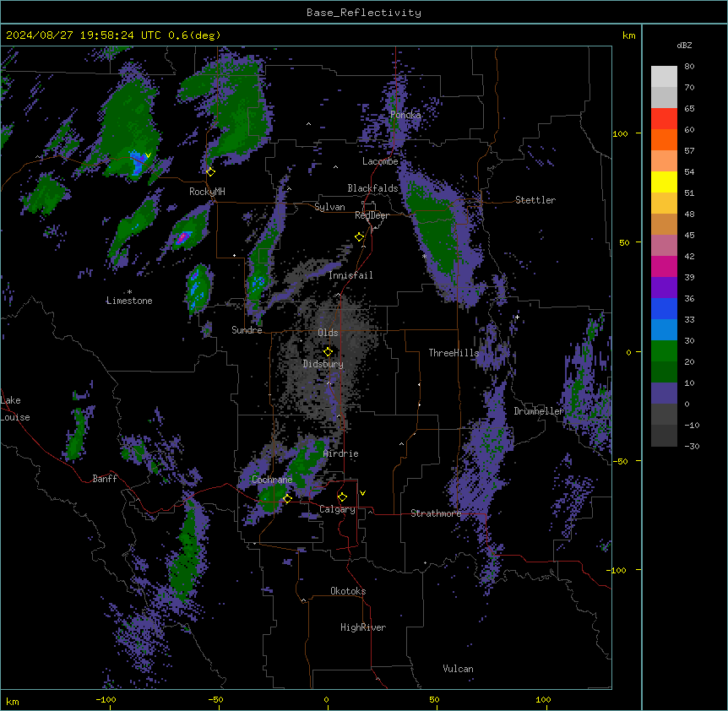Click the Sundre town label

point(247,330)
